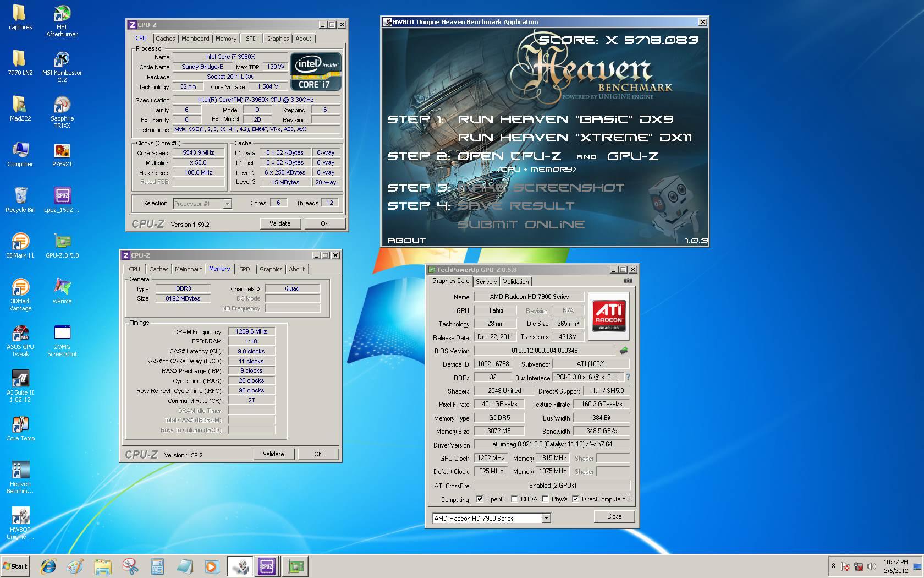Click ABOUT in HWBOT Heaven app
Image resolution: width=924 pixels, height=578 pixels.
(x=406, y=241)
